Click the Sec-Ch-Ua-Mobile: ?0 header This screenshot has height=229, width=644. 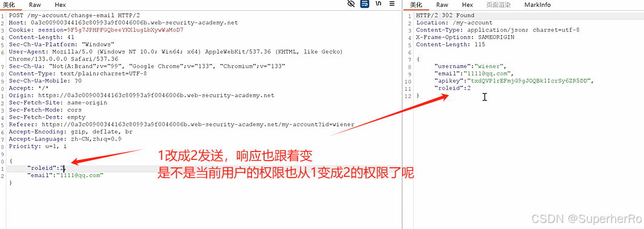click(45, 81)
